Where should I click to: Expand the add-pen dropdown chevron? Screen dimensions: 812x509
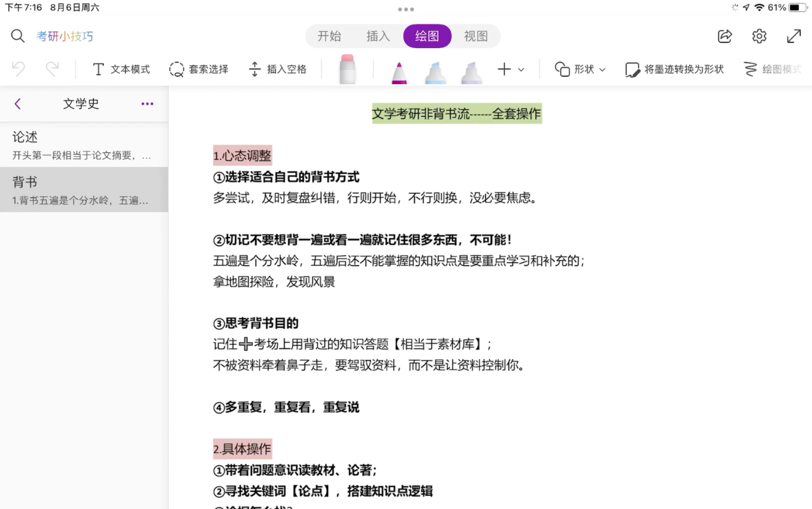click(521, 70)
